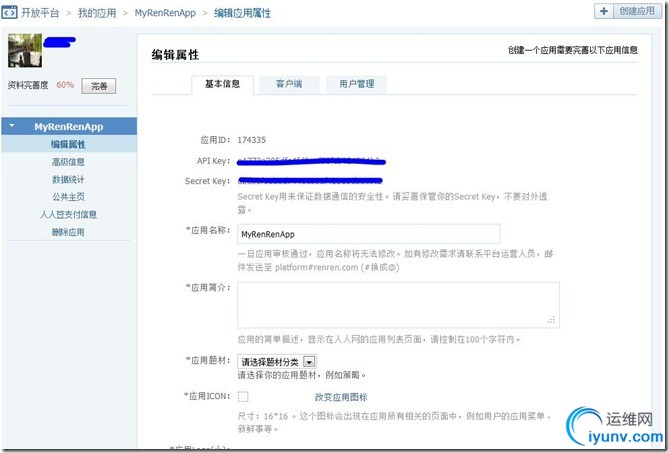Switch to the 客户端 tab

pos(289,84)
